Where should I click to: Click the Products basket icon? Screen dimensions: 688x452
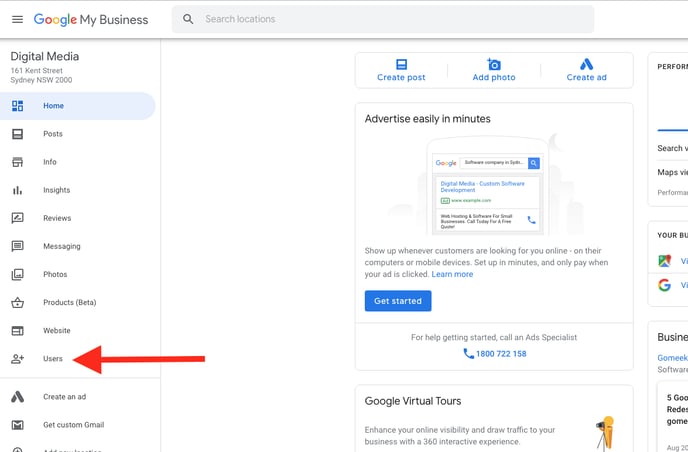pyautogui.click(x=17, y=302)
